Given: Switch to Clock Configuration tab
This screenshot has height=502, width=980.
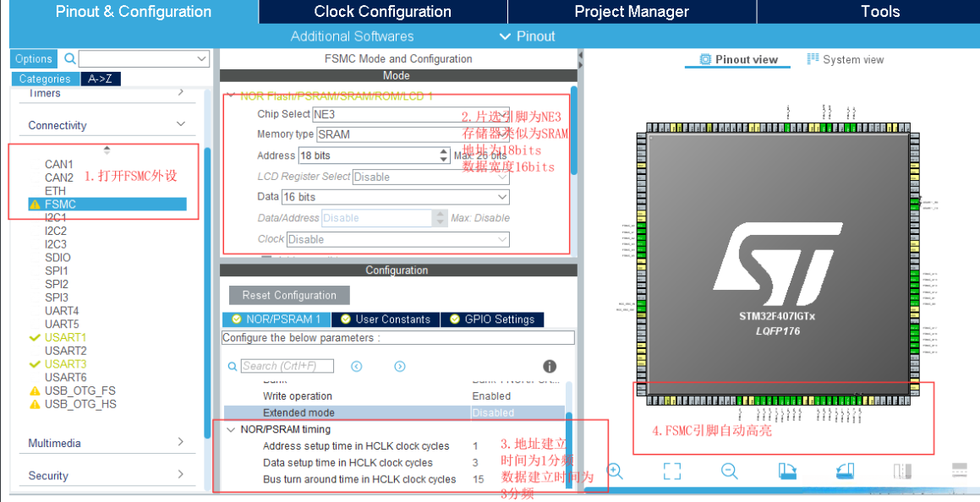Looking at the screenshot, I should click(x=382, y=11).
